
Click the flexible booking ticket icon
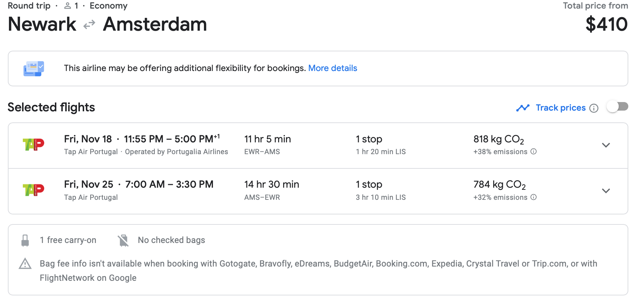coord(34,69)
